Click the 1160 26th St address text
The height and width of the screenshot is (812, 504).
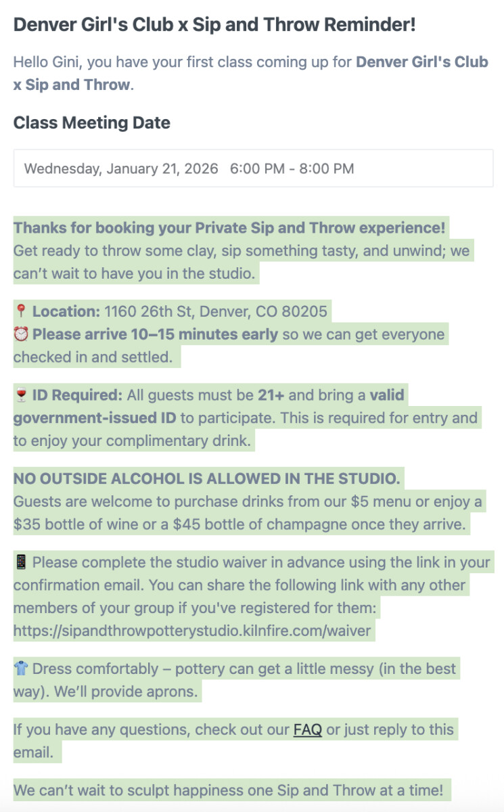(x=216, y=311)
